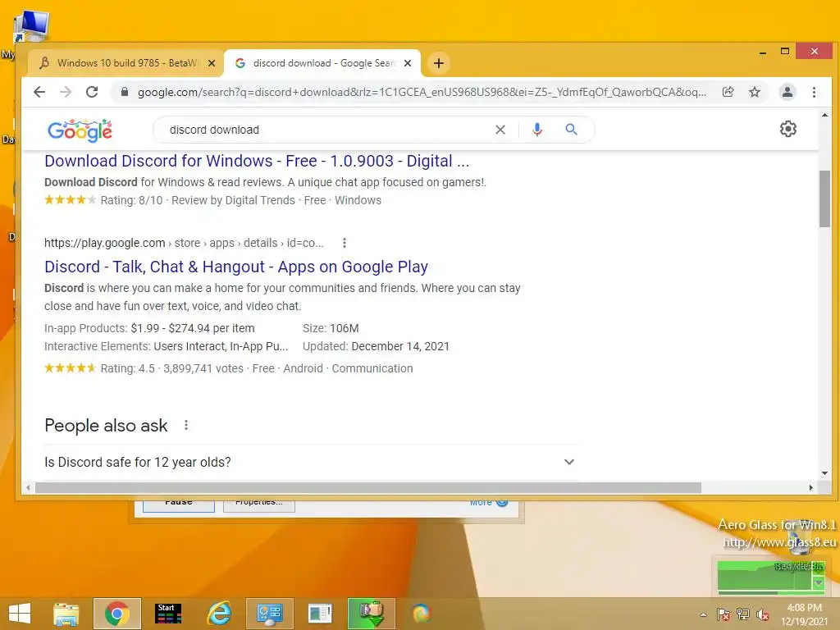
Task: Click the scroll up arrow of the page
Action: click(824, 115)
